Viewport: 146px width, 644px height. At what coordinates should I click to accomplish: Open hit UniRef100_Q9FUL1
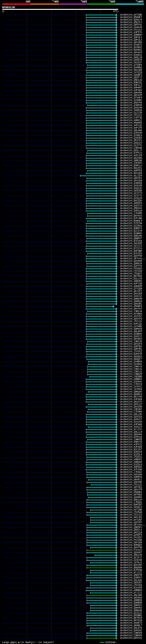[131, 37]
